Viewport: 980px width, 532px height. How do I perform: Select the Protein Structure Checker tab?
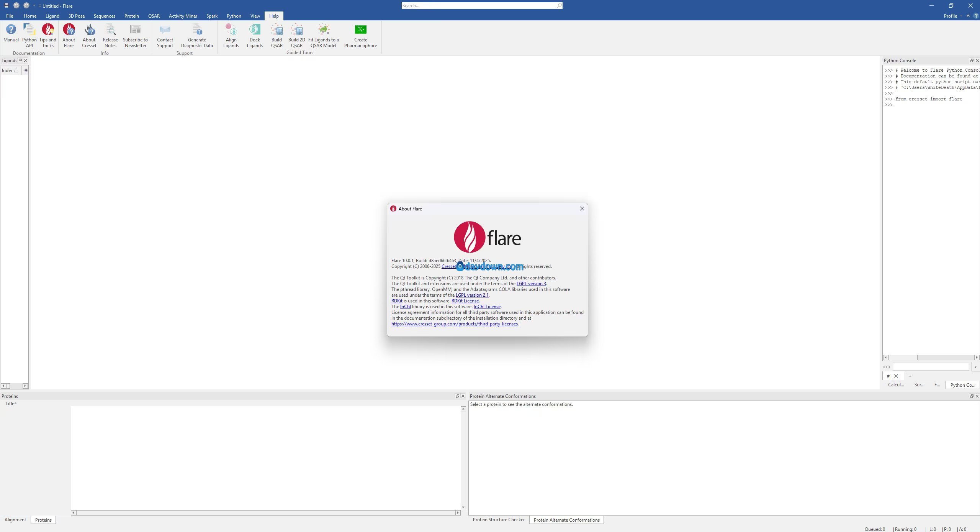(x=499, y=520)
